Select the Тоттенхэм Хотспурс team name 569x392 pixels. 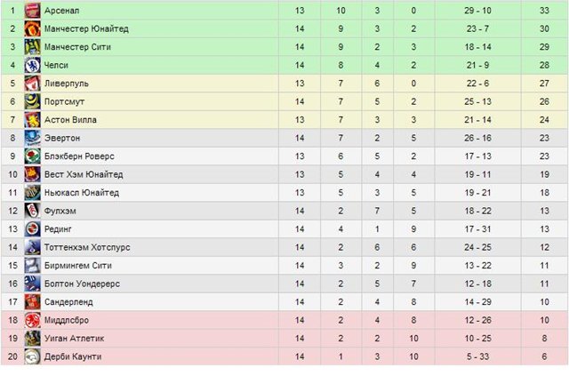tap(87, 247)
